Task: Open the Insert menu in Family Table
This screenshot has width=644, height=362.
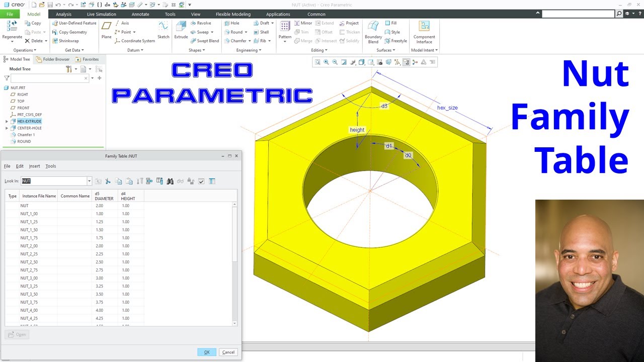Action: (x=34, y=166)
